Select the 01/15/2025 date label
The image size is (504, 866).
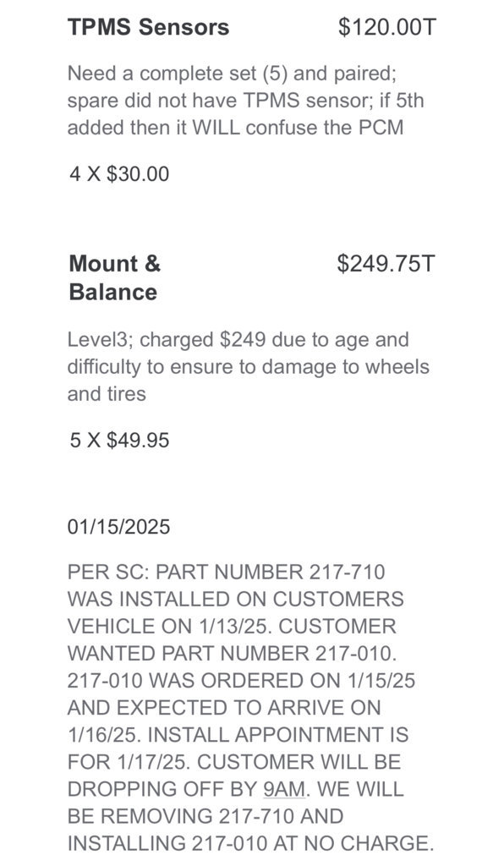118,526
